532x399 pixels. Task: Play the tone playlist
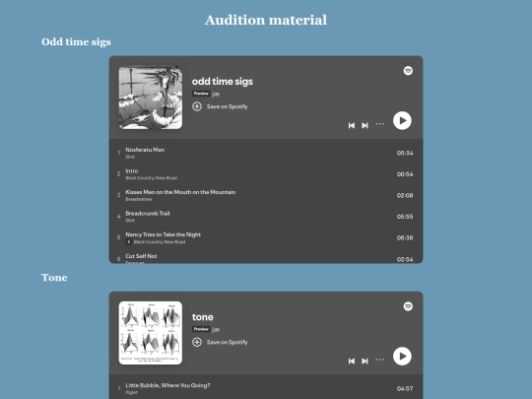pos(402,357)
